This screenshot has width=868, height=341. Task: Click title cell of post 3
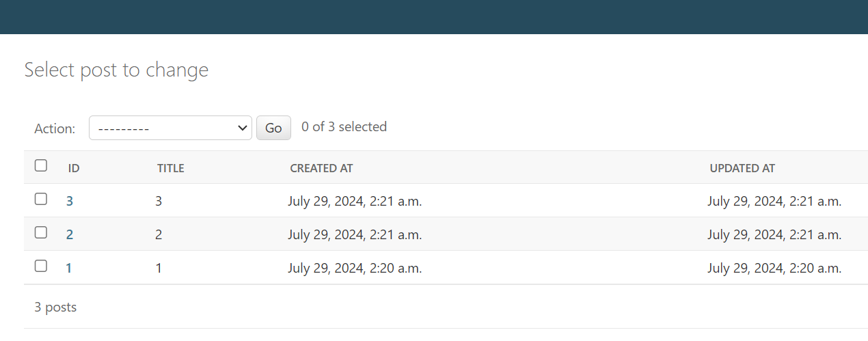[159, 201]
